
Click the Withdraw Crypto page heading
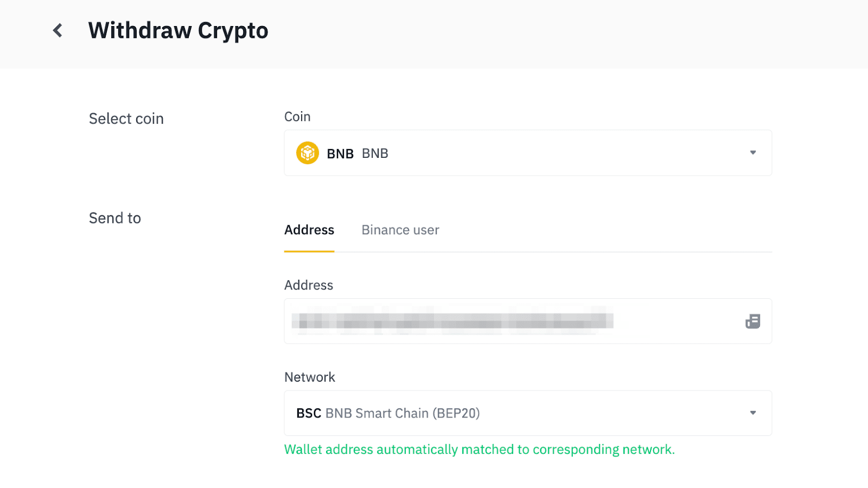[178, 31]
